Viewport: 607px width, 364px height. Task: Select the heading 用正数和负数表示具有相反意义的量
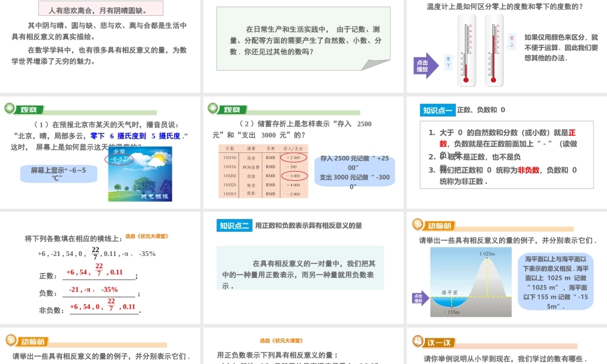[x=308, y=226]
